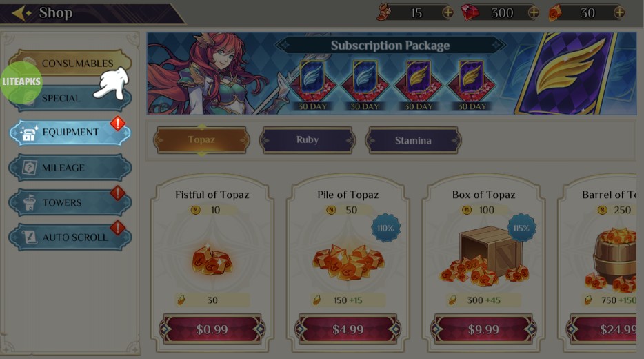Add more stamina with boot plus icon
Screen dimensions: 644x359
point(447,13)
